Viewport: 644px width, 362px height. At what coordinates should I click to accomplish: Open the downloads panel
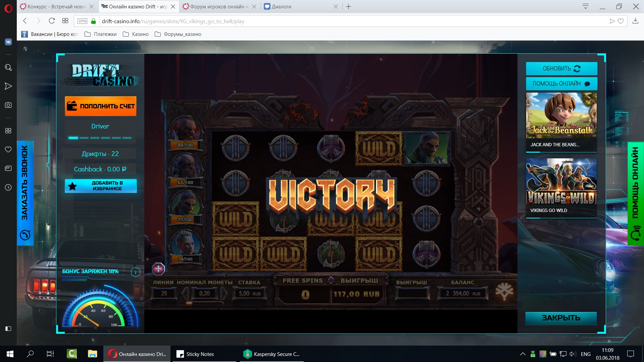coord(635,21)
